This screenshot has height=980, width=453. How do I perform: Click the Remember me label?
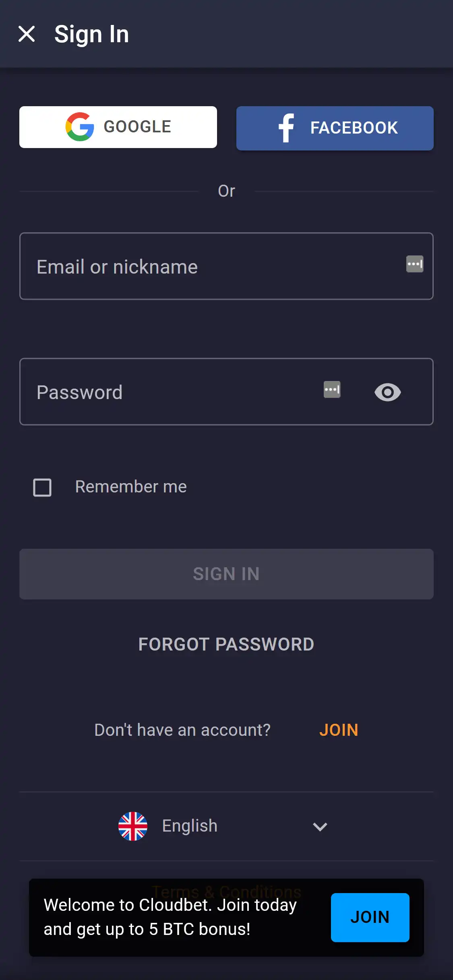click(131, 487)
